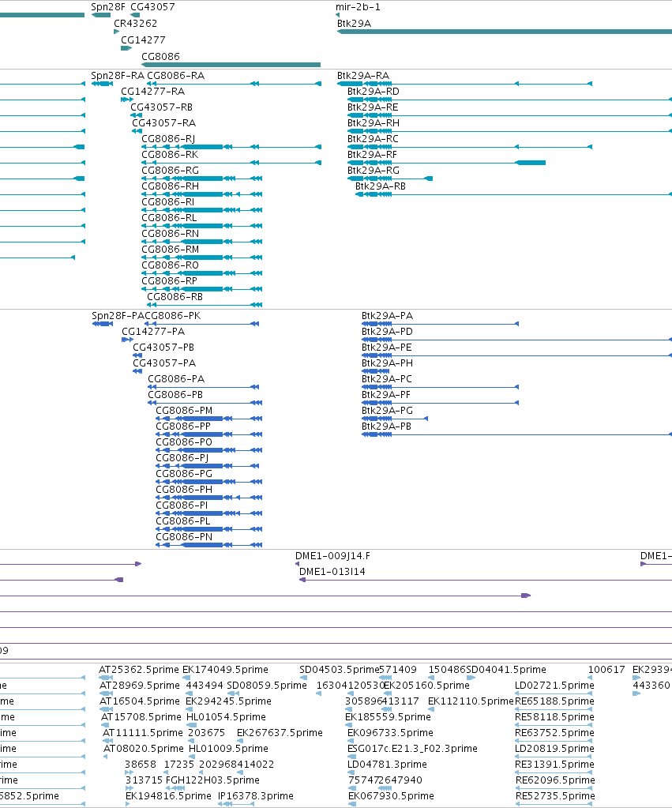Screen dimensions: 672x808
Task: Select the AT28969.5prime EST
Action: pyautogui.click(x=106, y=693)
